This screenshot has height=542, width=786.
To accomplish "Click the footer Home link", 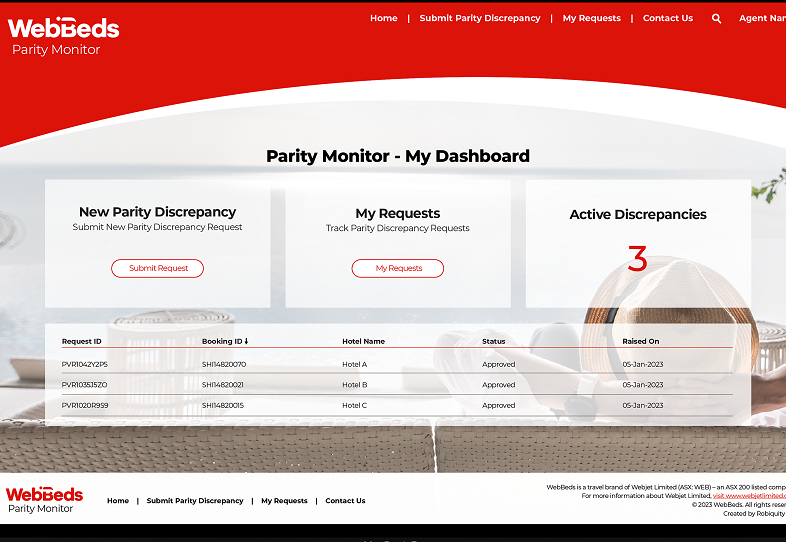I will (x=118, y=501).
